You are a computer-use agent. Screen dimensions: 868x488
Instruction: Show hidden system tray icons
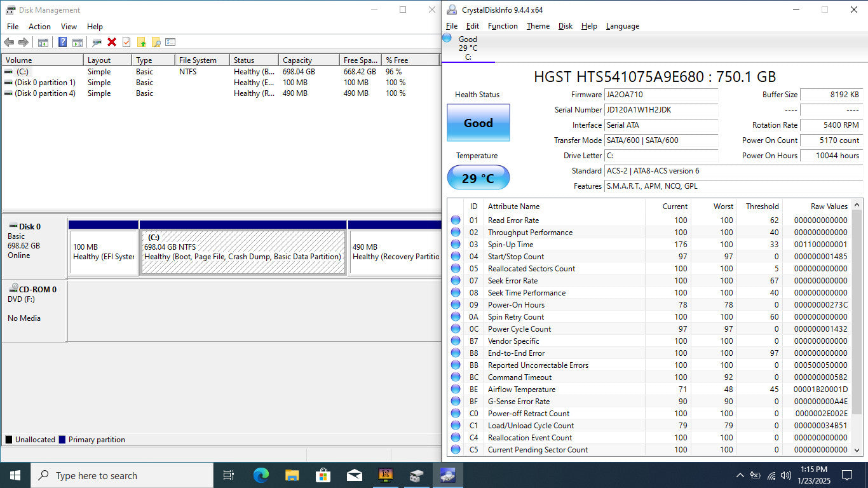pyautogui.click(x=740, y=475)
